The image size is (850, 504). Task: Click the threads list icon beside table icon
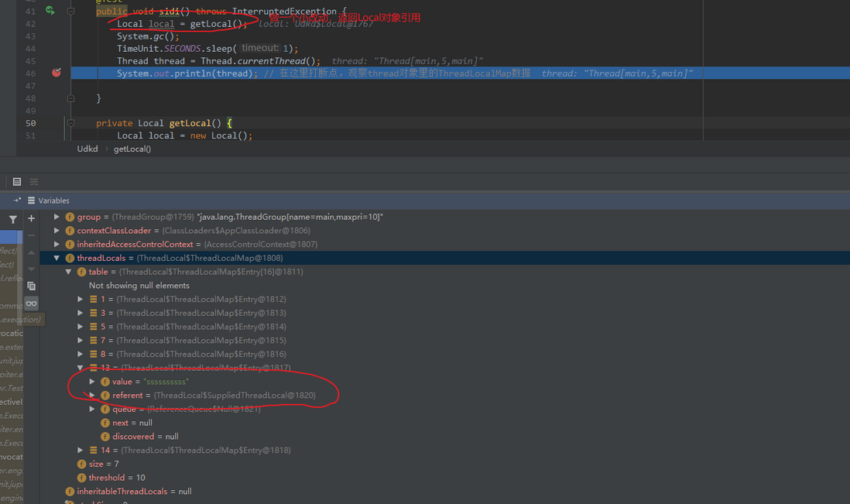point(34,181)
